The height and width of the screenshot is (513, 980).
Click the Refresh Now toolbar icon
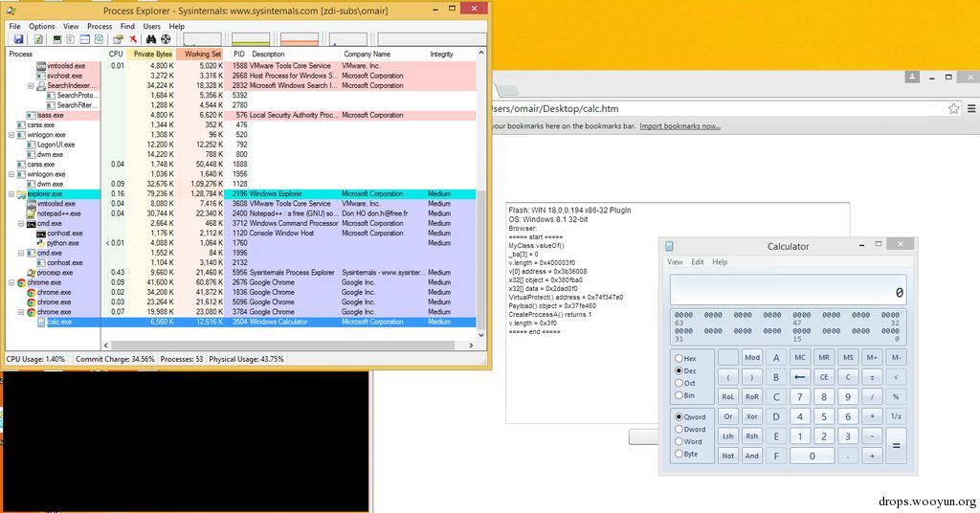[x=38, y=39]
